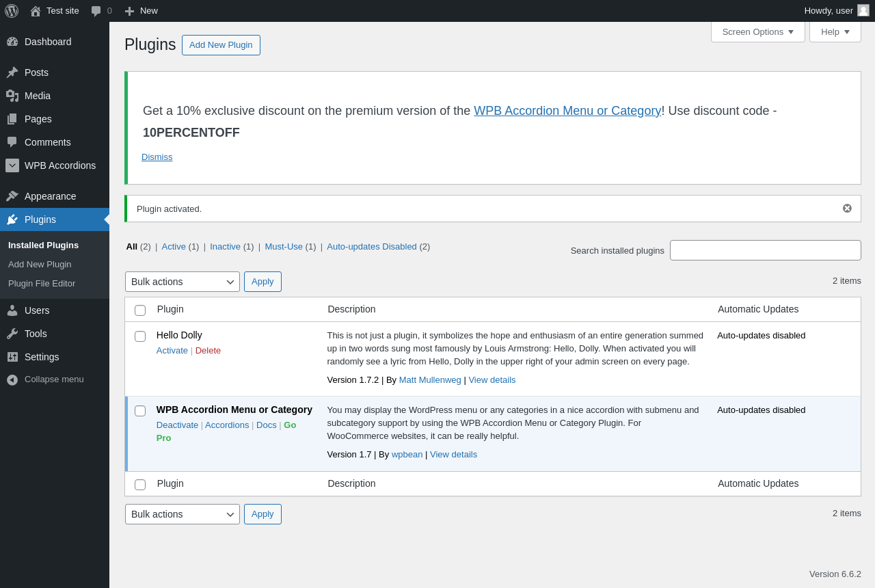The height and width of the screenshot is (588, 875).
Task: Go to Add New Plugin submenu
Action: click(40, 265)
